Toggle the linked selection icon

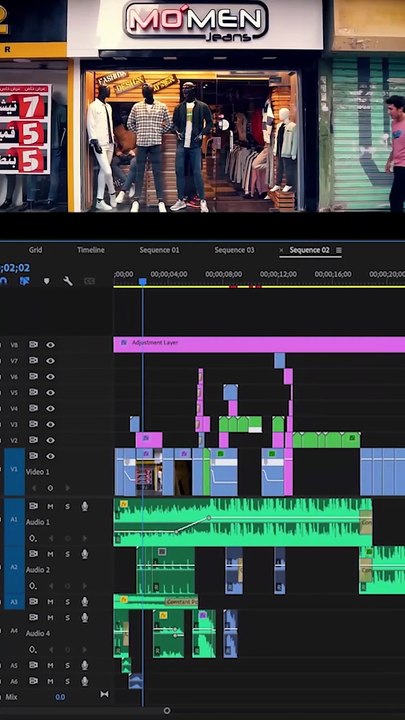(24, 281)
